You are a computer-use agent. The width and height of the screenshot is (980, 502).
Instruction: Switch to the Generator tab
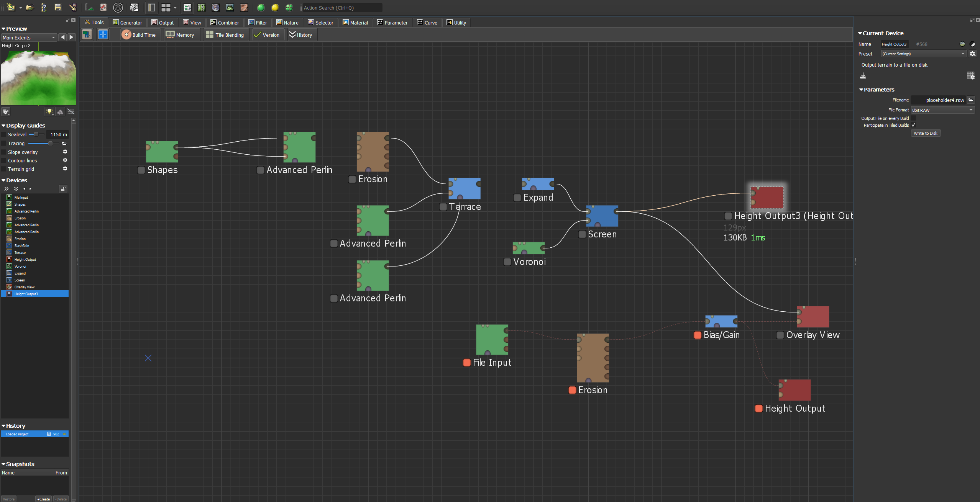pos(127,23)
